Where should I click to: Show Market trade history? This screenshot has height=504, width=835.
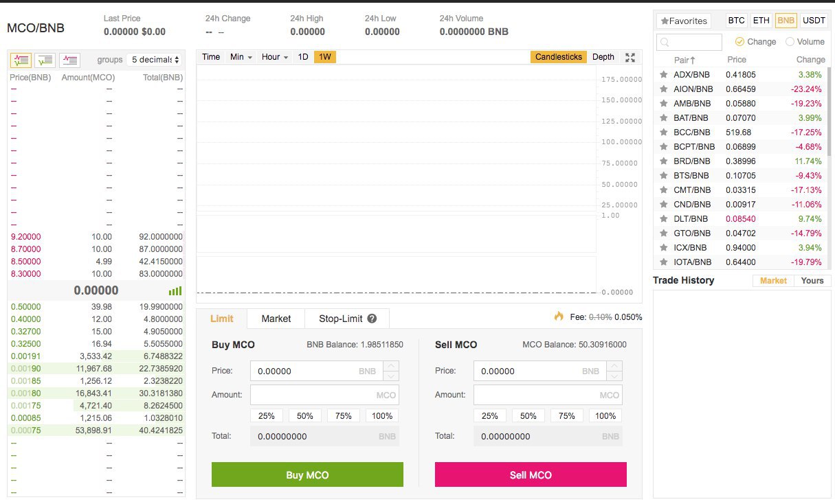click(773, 280)
